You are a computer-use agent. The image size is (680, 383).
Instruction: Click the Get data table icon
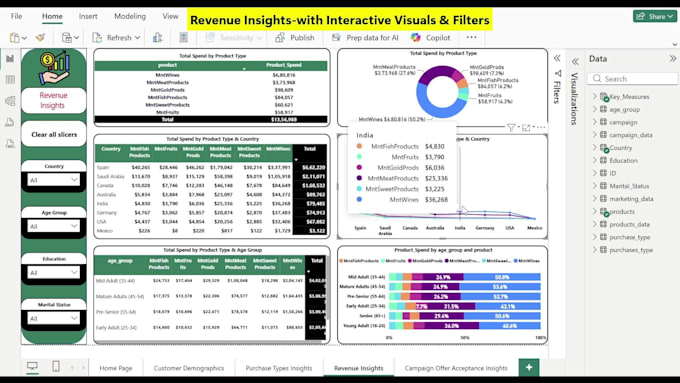click(66, 38)
